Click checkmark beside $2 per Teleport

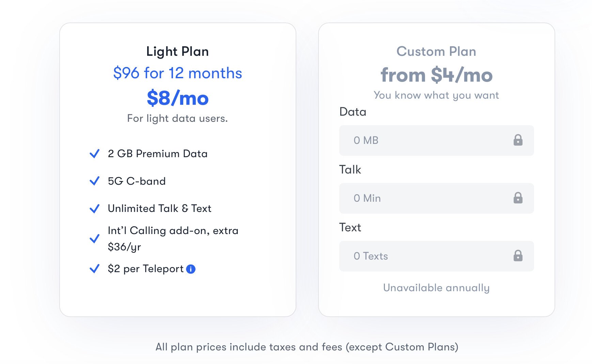point(94,269)
